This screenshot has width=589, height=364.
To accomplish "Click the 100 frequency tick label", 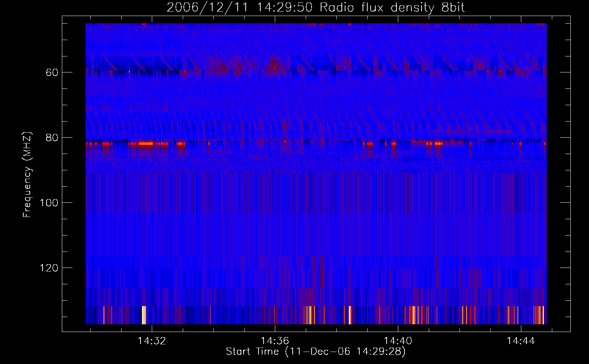I will [49, 203].
